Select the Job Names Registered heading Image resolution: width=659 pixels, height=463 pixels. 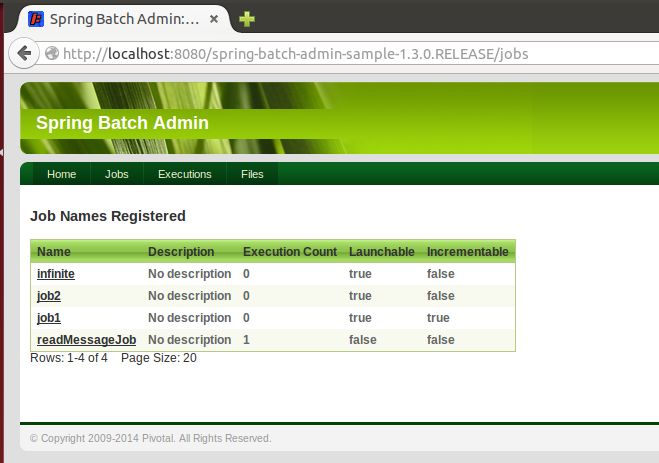click(108, 216)
